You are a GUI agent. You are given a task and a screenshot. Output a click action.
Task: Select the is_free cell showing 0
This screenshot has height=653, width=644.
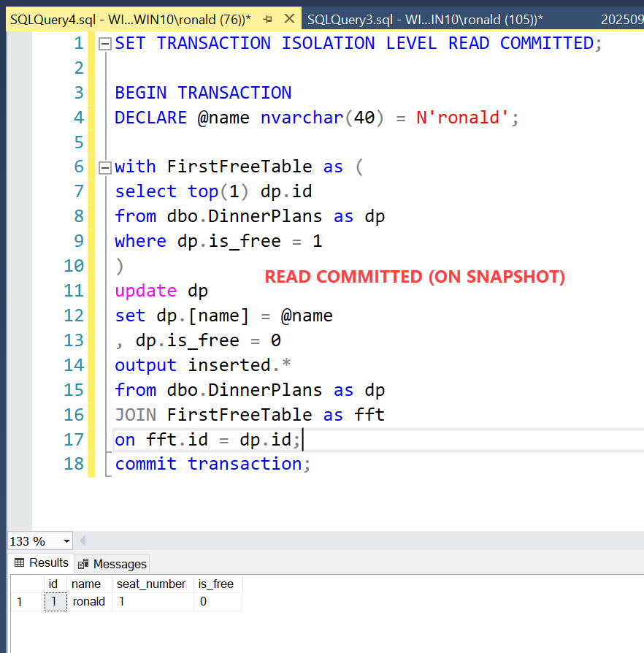(x=217, y=602)
